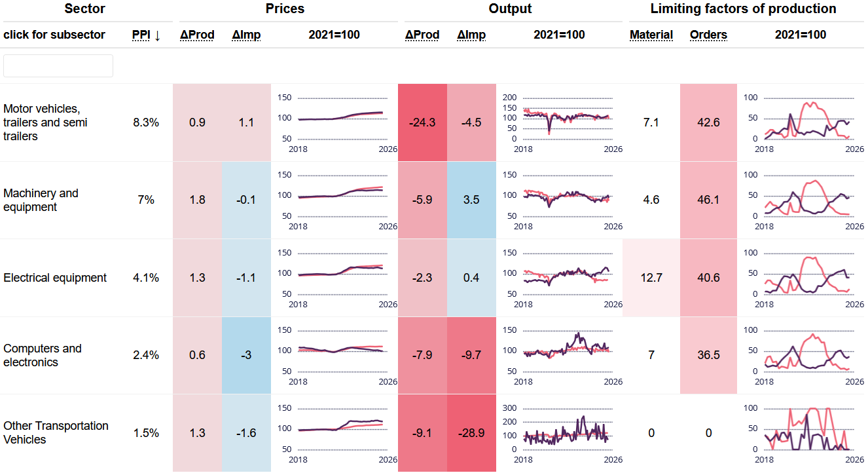
Task: Open Computers and electronics subsectors
Action: (43, 355)
